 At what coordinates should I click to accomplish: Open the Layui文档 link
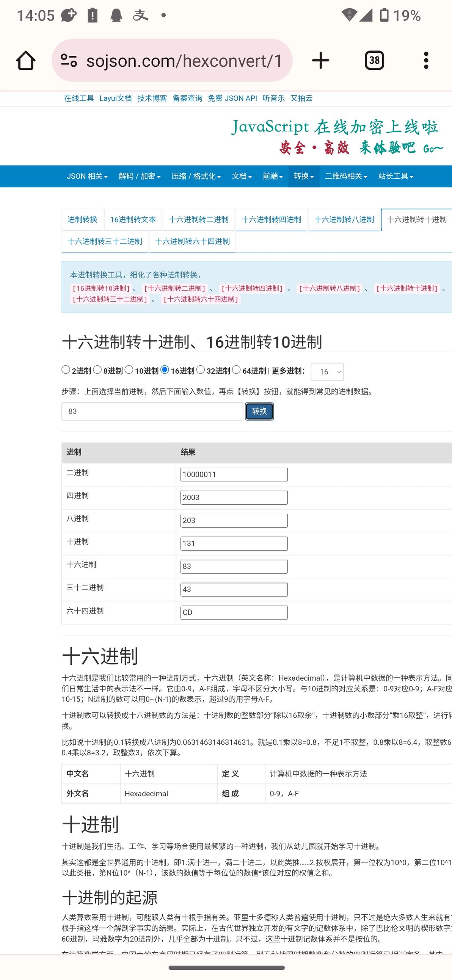tap(116, 98)
